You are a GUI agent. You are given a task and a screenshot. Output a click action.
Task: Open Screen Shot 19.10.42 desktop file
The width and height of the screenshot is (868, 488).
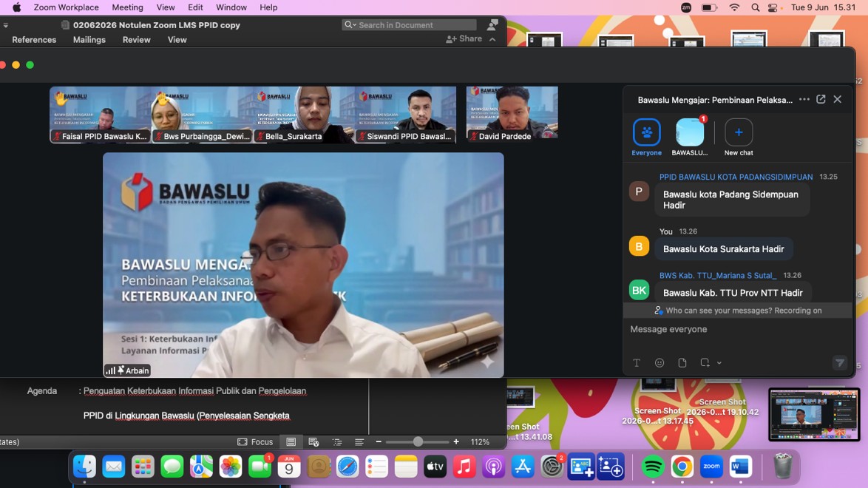(x=722, y=407)
